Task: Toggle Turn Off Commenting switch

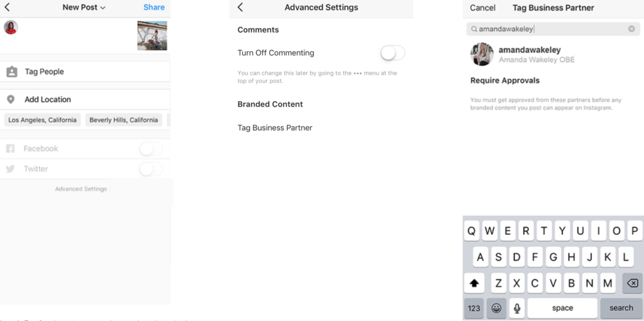Action: tap(392, 53)
